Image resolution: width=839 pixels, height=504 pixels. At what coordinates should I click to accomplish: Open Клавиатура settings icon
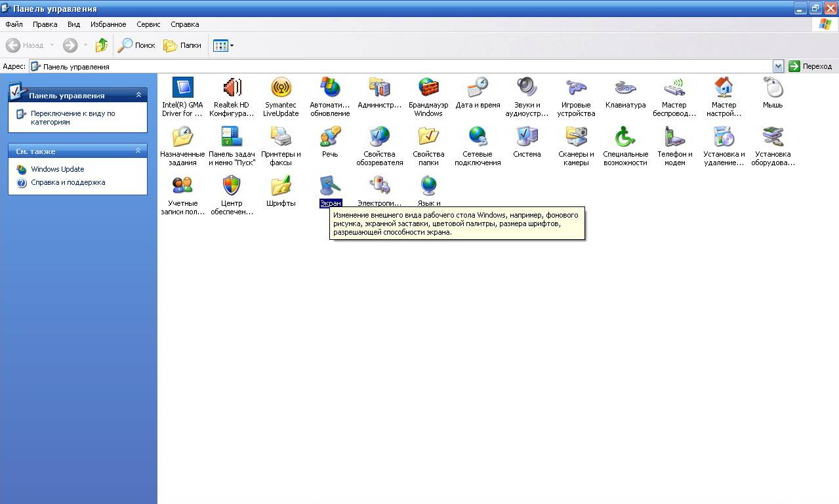click(625, 87)
